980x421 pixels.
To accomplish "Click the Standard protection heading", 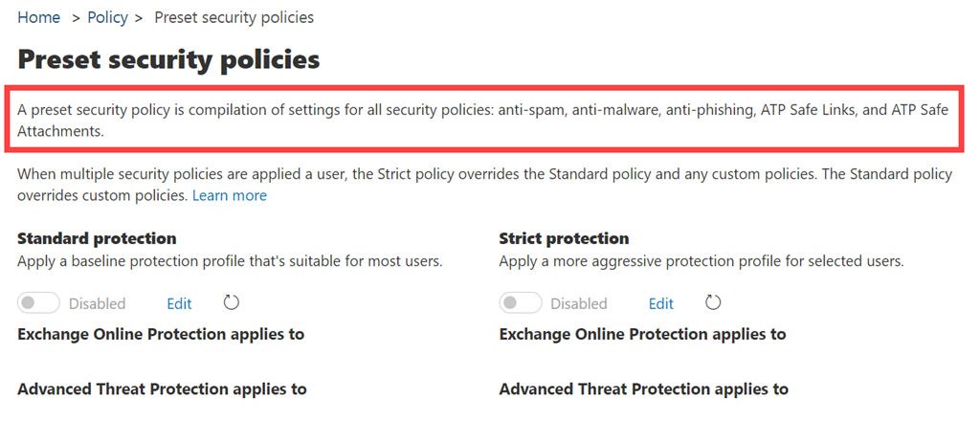I will click(x=97, y=238).
